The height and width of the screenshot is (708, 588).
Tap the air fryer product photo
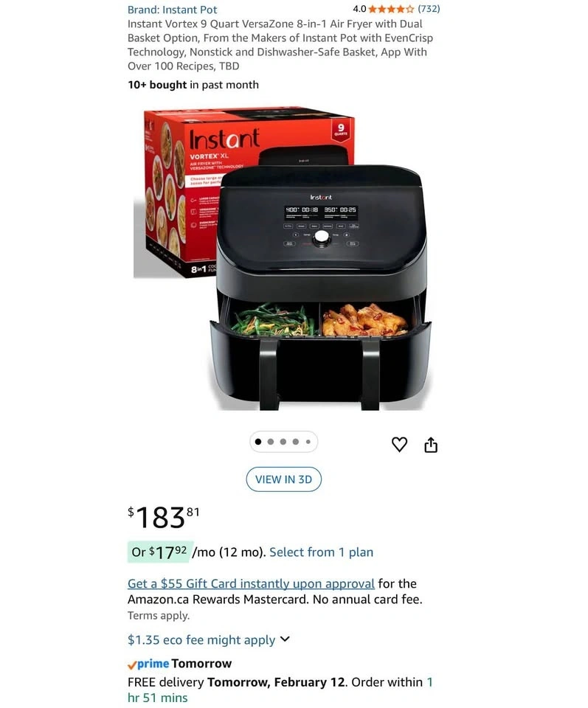point(283,258)
